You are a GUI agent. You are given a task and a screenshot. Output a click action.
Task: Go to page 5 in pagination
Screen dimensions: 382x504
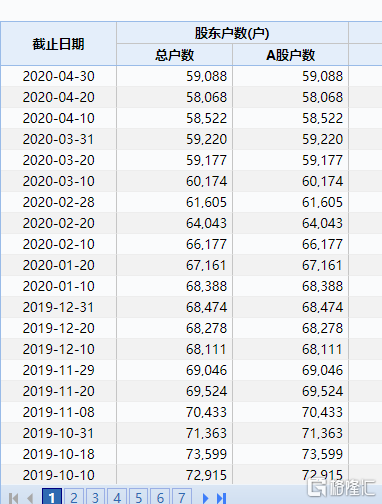[x=139, y=497]
